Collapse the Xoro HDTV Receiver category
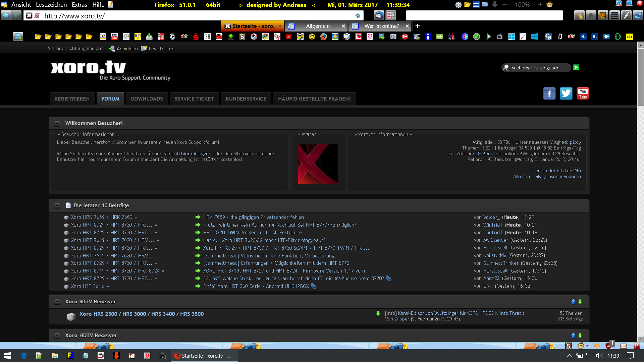 point(57,336)
